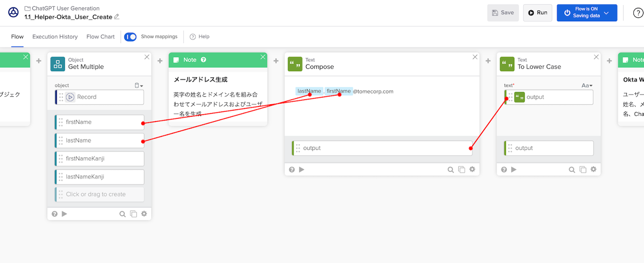Click the Save button
Image resolution: width=644 pixels, height=263 pixels.
503,13
